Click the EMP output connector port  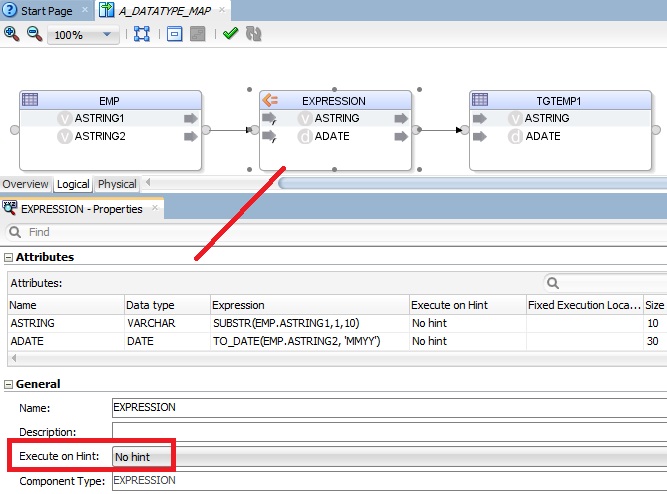coord(206,130)
